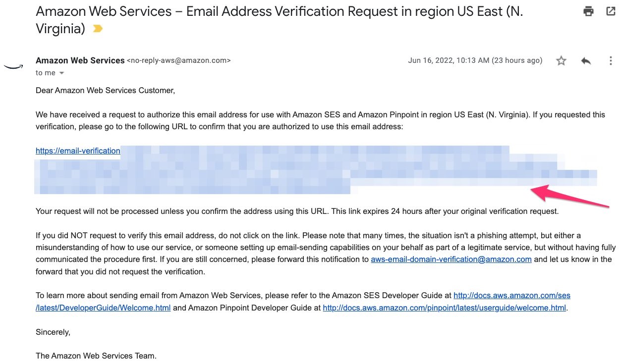Image resolution: width=621 pixels, height=364 pixels.
Task: Open the https://email-verification link
Action: (x=78, y=151)
